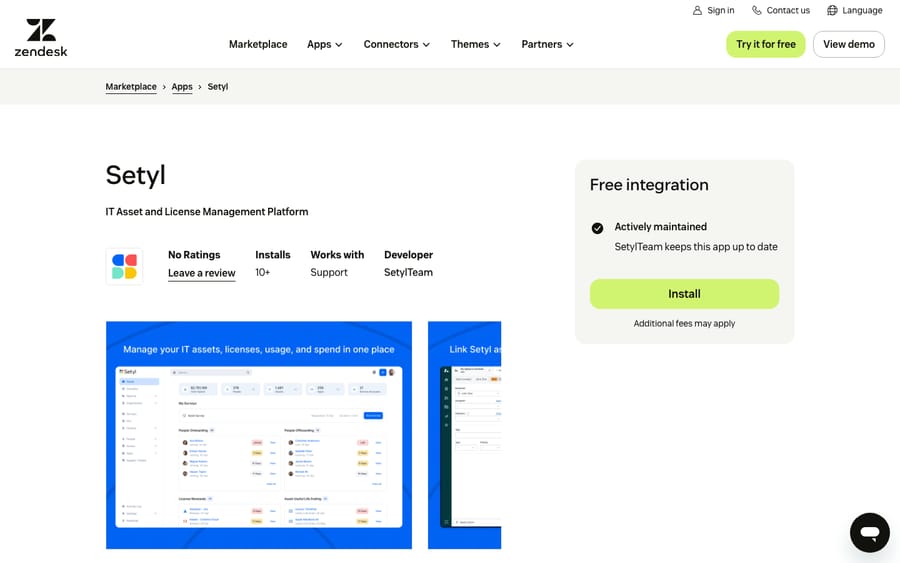Click the 'Support' works-with text
Screen dimensions: 900x563
coord(329,273)
